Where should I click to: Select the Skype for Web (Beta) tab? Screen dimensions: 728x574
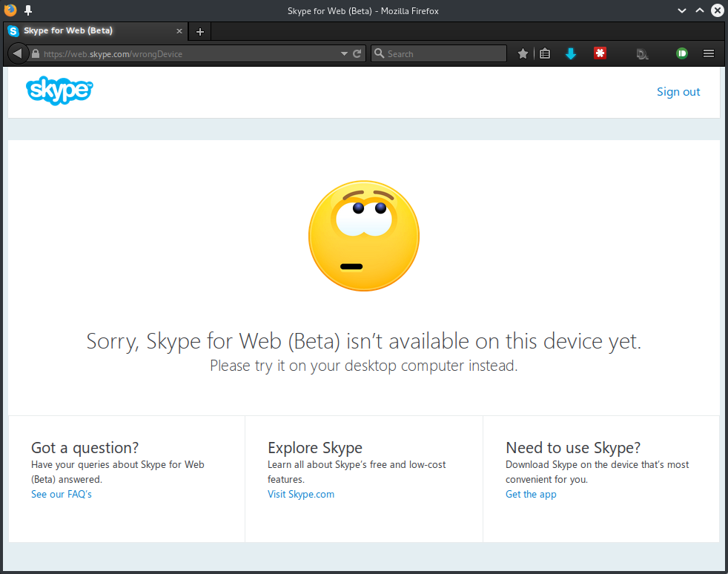coord(96,31)
